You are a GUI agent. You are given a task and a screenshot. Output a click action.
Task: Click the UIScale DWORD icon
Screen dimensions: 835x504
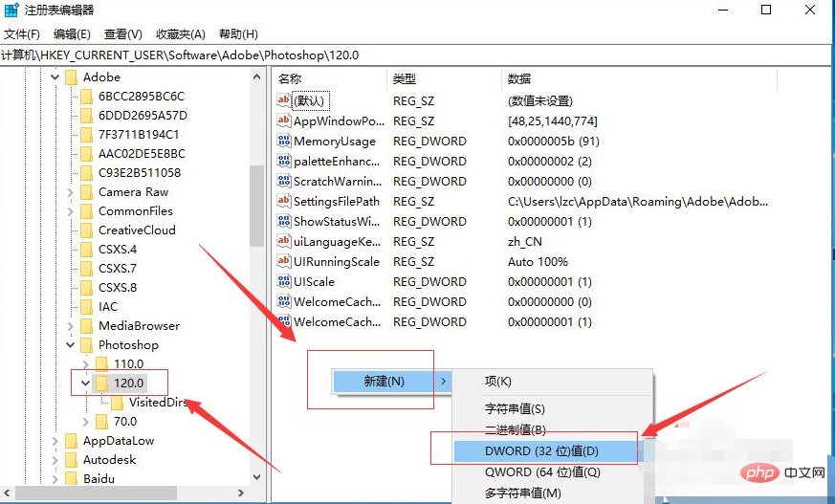pyautogui.click(x=284, y=281)
